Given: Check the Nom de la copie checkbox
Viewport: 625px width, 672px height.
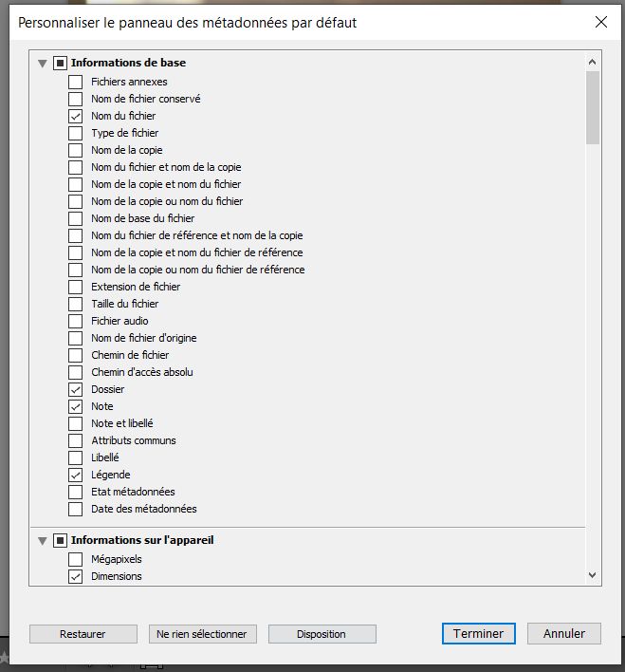Looking at the screenshot, I should [75, 150].
